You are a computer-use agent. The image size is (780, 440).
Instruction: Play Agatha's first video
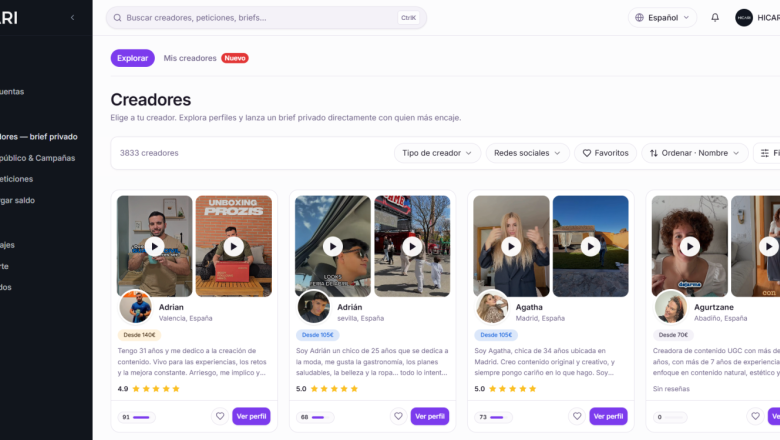(x=511, y=246)
